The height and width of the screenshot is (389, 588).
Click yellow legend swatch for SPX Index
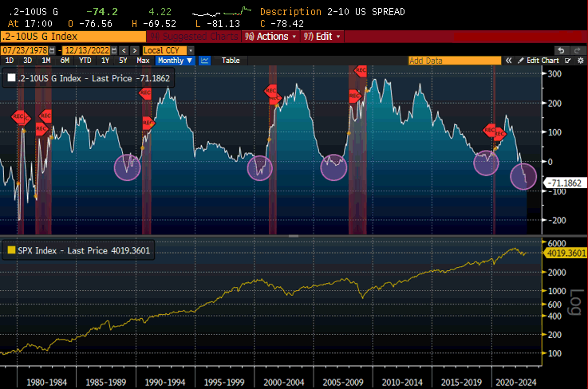(12, 250)
